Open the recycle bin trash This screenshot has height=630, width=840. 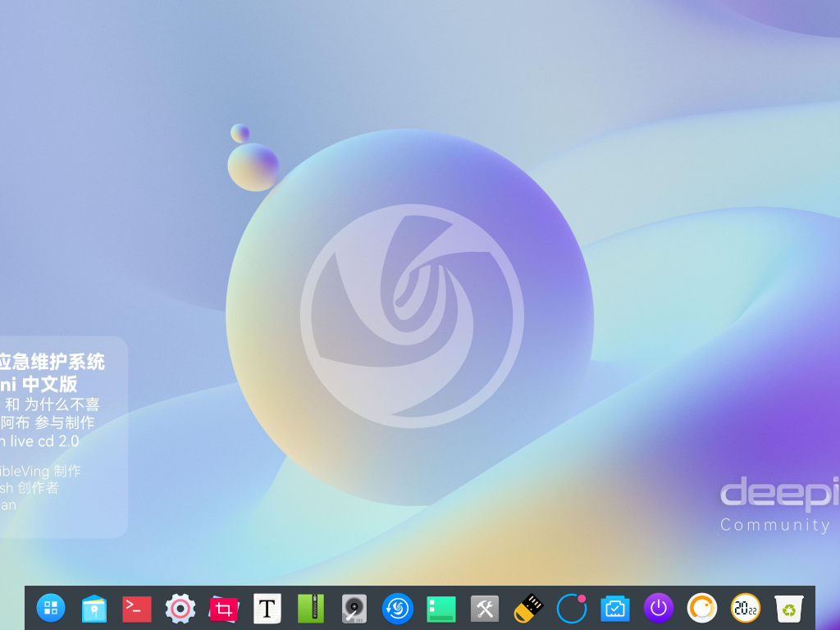point(789,609)
